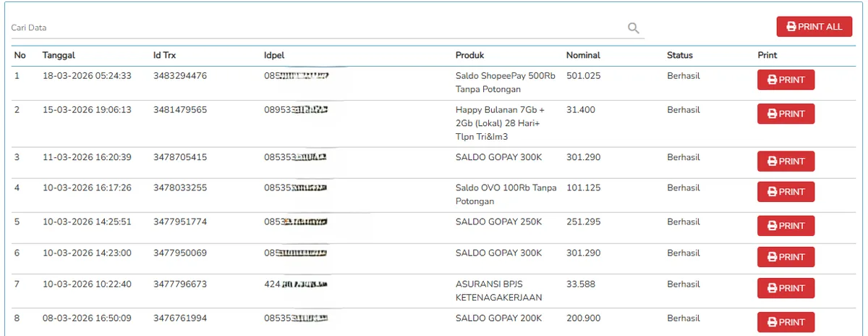Select product SALDO GOPAY 250K
868x336 pixels.
[498, 222]
